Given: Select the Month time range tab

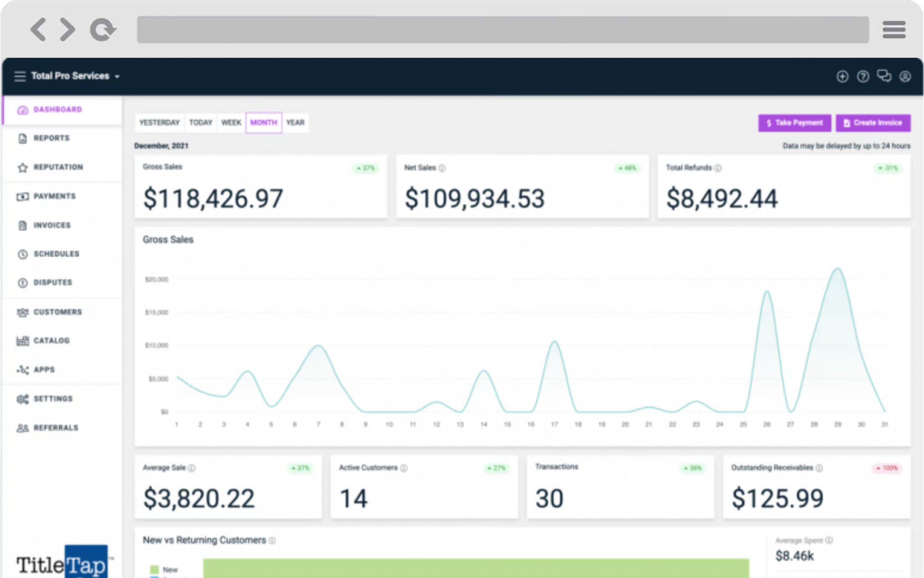Looking at the screenshot, I should (264, 122).
